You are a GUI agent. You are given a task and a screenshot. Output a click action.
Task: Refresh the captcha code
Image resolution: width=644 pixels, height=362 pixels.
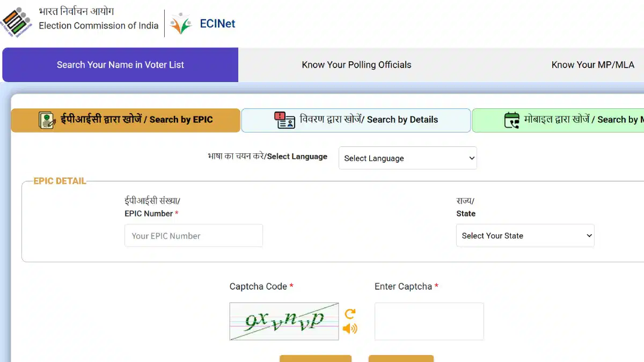350,314
